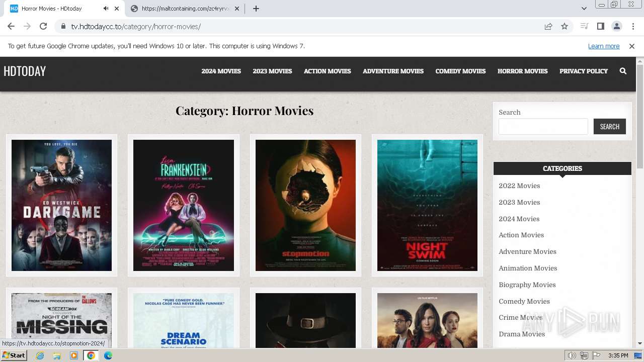Mute the Horror Movies tab audio icon
This screenshot has height=362, width=644.
pos(106,9)
